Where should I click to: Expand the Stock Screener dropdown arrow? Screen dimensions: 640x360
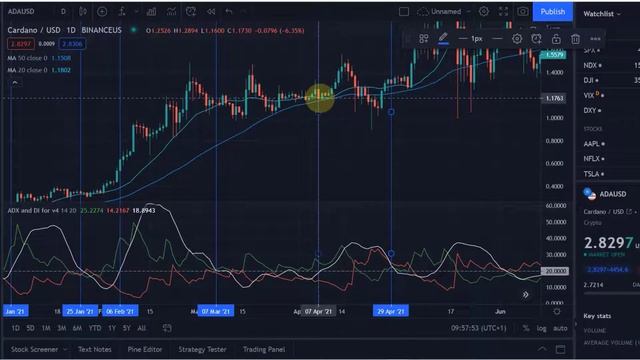[x=65, y=349]
